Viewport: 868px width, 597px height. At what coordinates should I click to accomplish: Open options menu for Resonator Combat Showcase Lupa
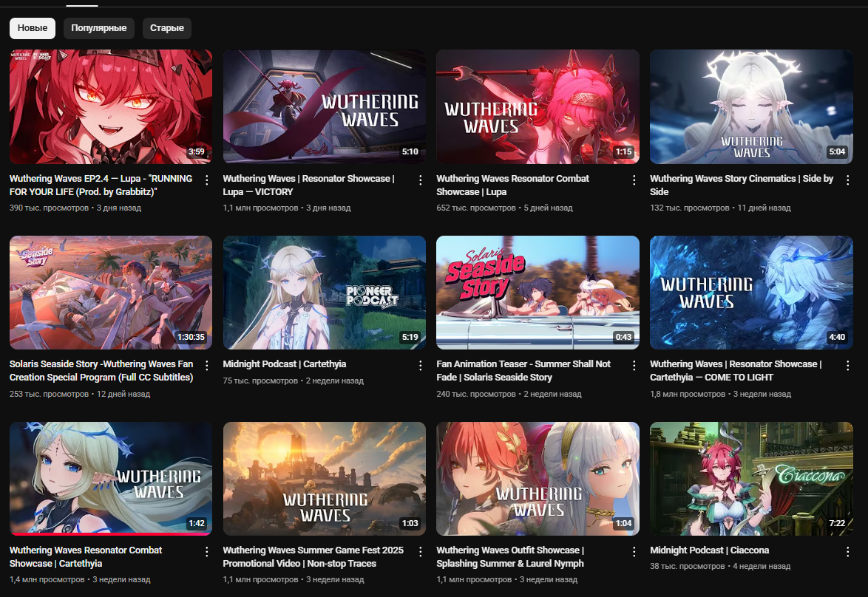point(634,180)
